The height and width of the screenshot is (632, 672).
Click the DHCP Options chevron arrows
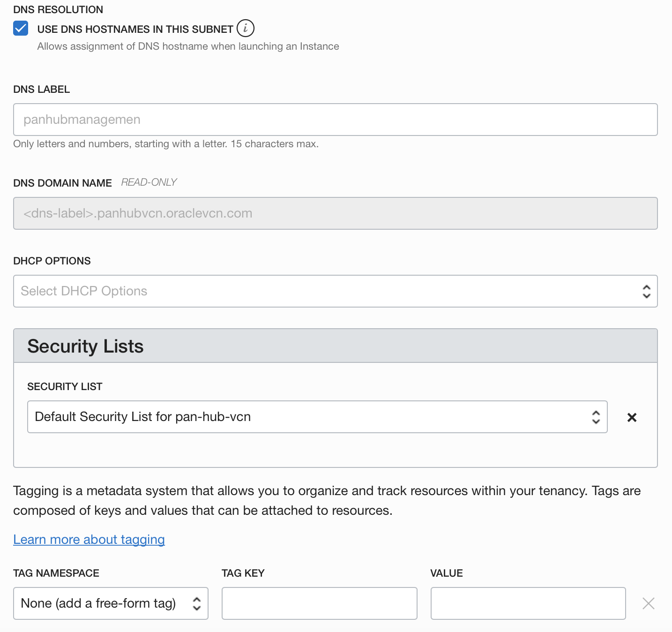tap(646, 292)
